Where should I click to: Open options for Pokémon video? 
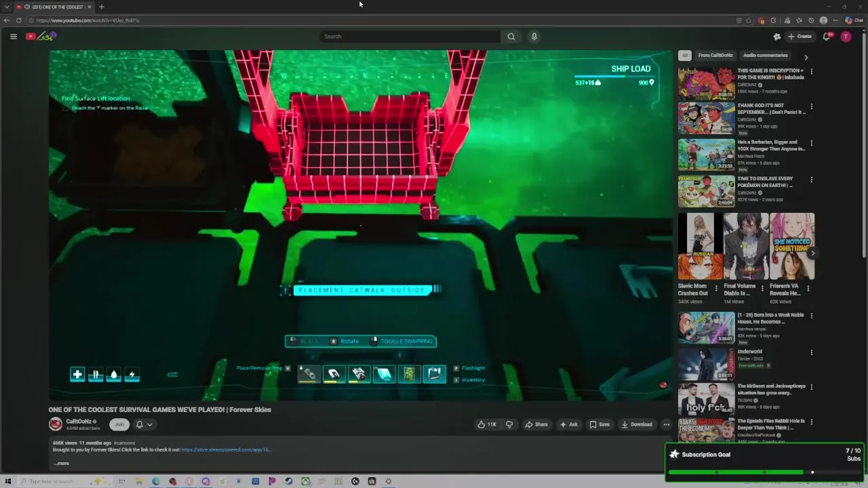point(811,180)
